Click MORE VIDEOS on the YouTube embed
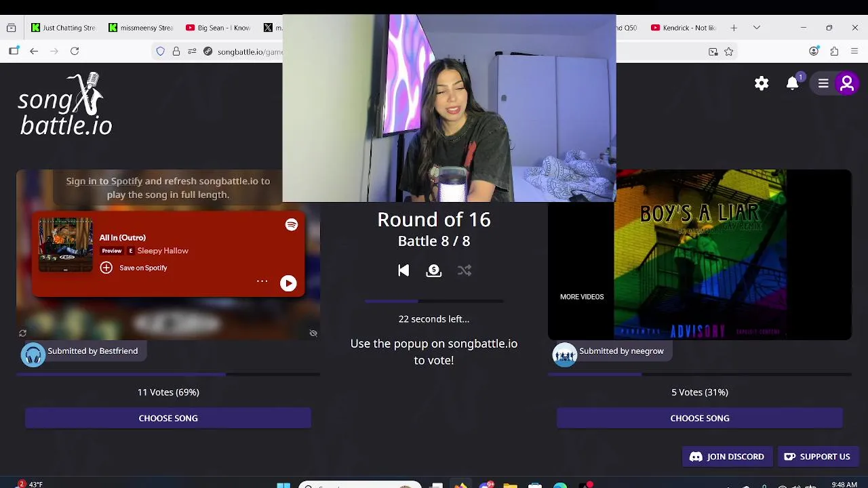 tap(582, 297)
